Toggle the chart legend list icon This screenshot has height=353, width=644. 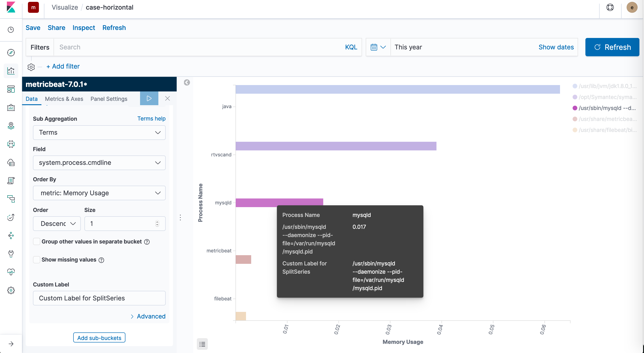[202, 344]
